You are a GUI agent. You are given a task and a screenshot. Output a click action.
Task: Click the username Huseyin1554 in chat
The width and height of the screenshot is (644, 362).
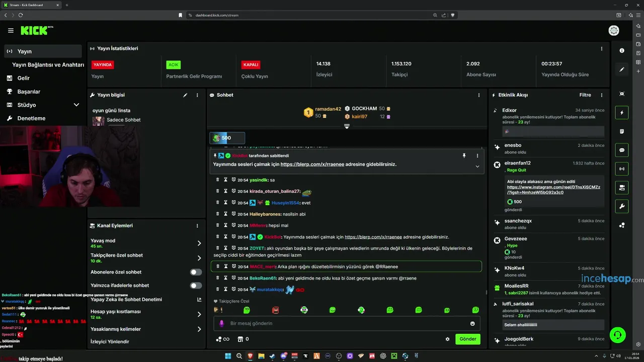(x=285, y=203)
